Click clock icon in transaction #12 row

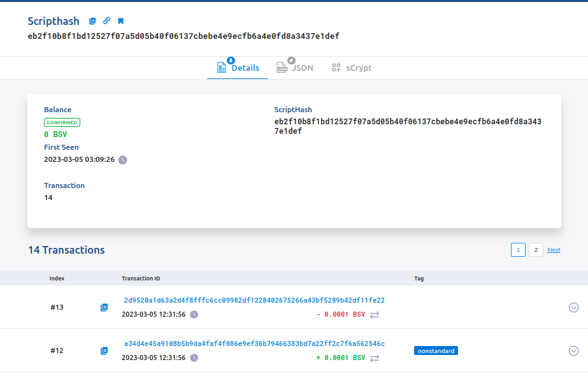pyautogui.click(x=194, y=358)
